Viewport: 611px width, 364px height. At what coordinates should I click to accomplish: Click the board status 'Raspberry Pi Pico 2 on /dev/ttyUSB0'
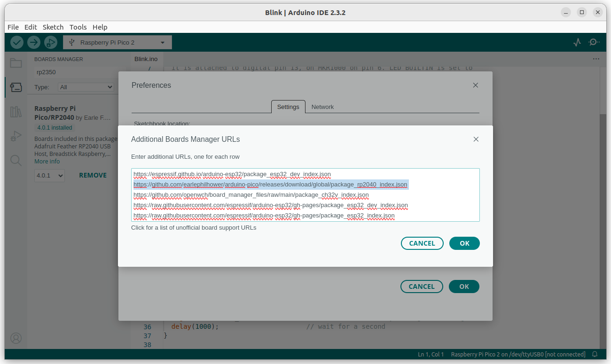(518, 354)
